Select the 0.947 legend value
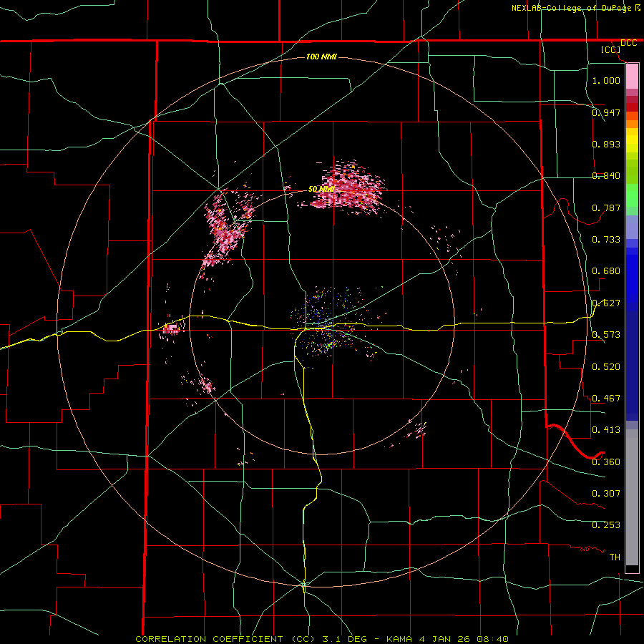This screenshot has width=644, height=644. 606,112
